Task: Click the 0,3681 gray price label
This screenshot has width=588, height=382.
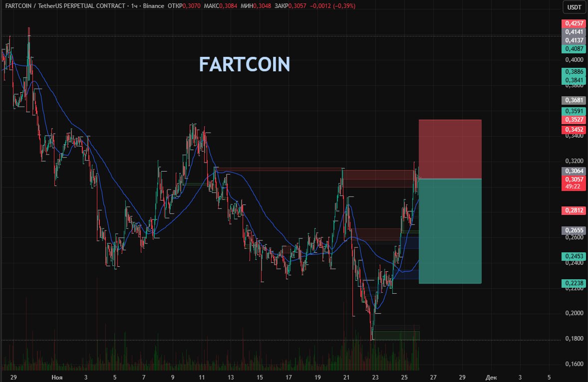Action: pos(574,100)
